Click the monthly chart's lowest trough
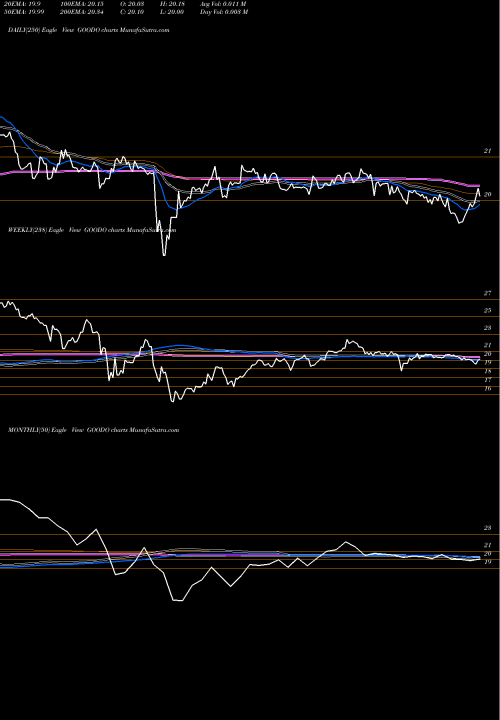The width and height of the screenshot is (500, 720). point(178,600)
